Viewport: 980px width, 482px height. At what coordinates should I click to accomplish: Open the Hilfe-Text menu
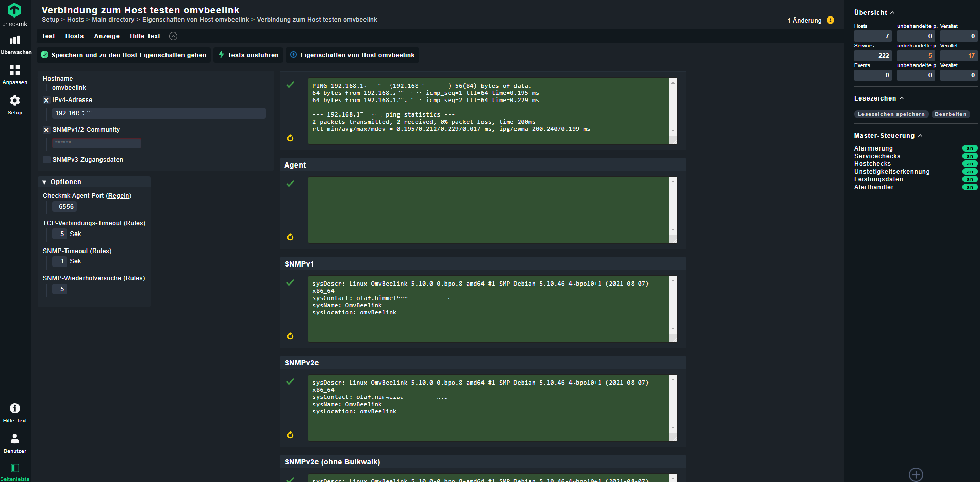click(x=145, y=36)
